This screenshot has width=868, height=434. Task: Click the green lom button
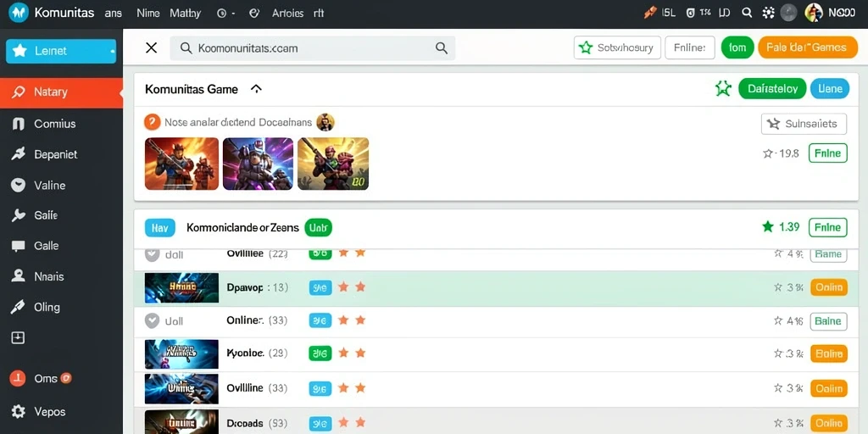click(738, 47)
